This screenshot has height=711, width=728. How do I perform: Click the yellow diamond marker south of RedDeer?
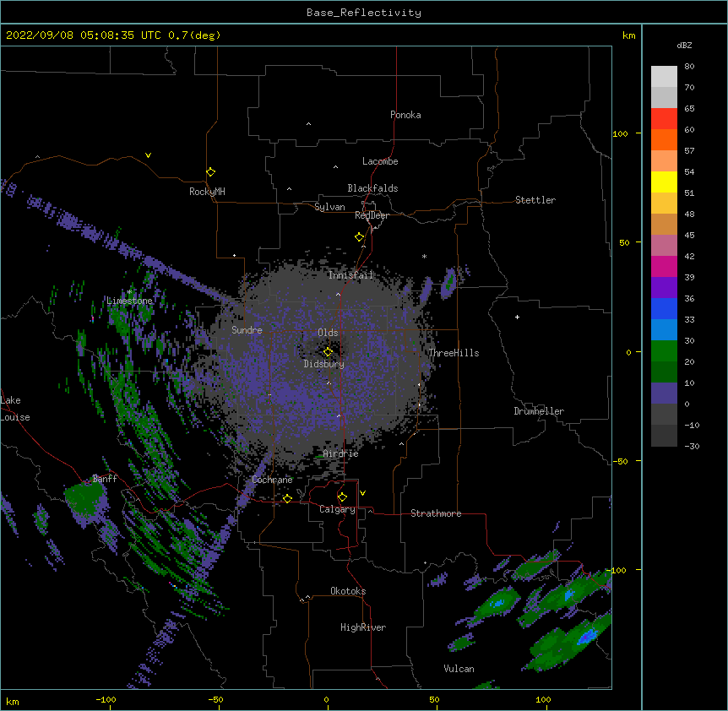(360, 237)
